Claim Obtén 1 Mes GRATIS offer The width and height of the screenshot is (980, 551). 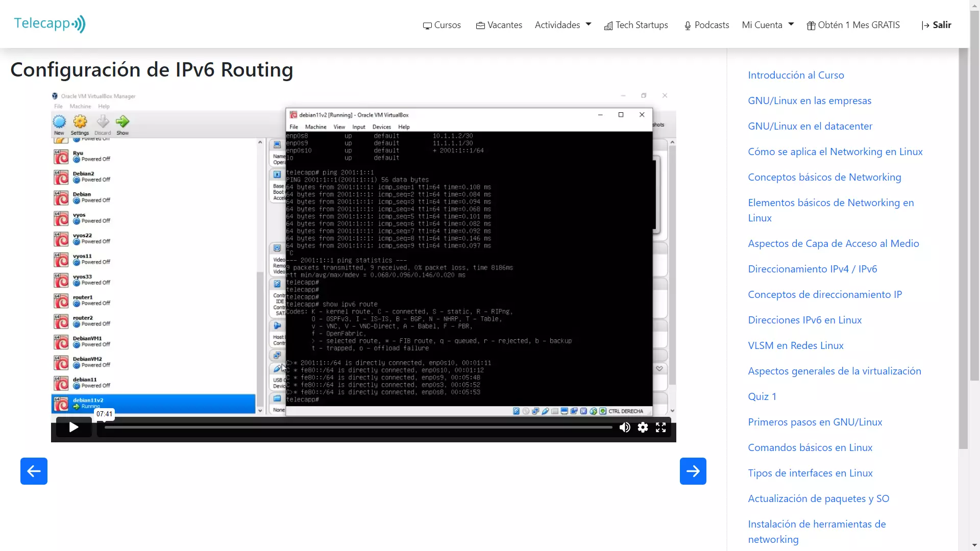tap(853, 25)
